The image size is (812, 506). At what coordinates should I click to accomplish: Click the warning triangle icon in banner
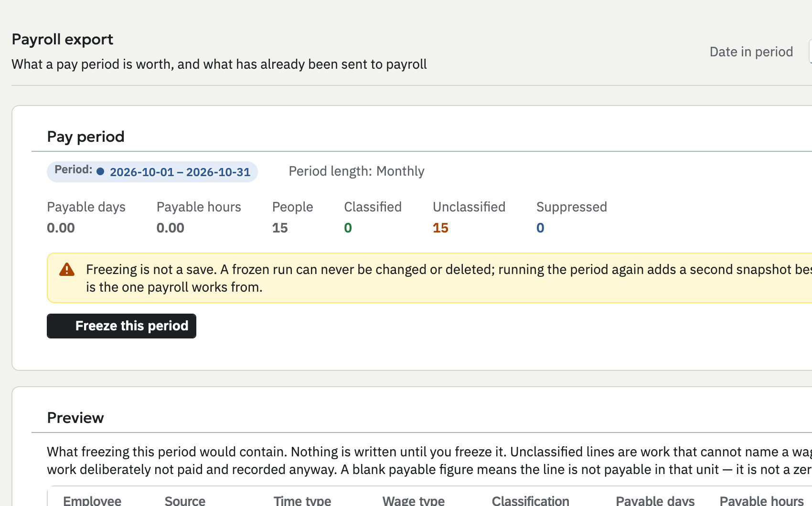point(67,270)
